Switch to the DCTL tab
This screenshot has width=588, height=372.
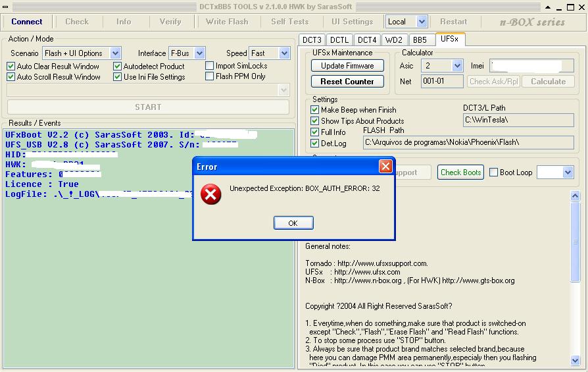[339, 40]
